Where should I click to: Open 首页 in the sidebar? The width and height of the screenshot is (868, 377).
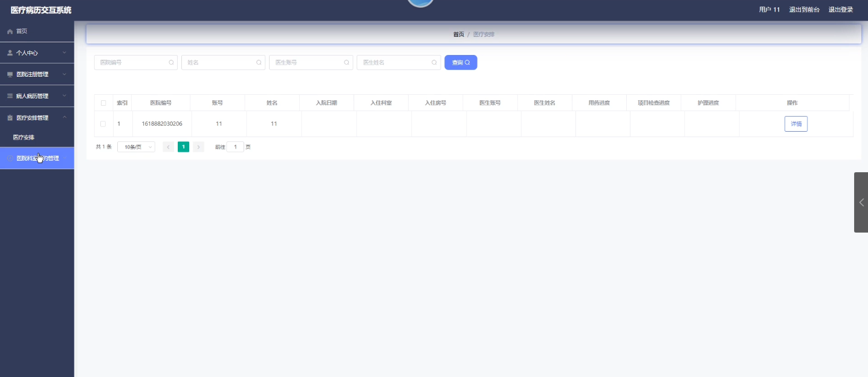[x=37, y=31]
